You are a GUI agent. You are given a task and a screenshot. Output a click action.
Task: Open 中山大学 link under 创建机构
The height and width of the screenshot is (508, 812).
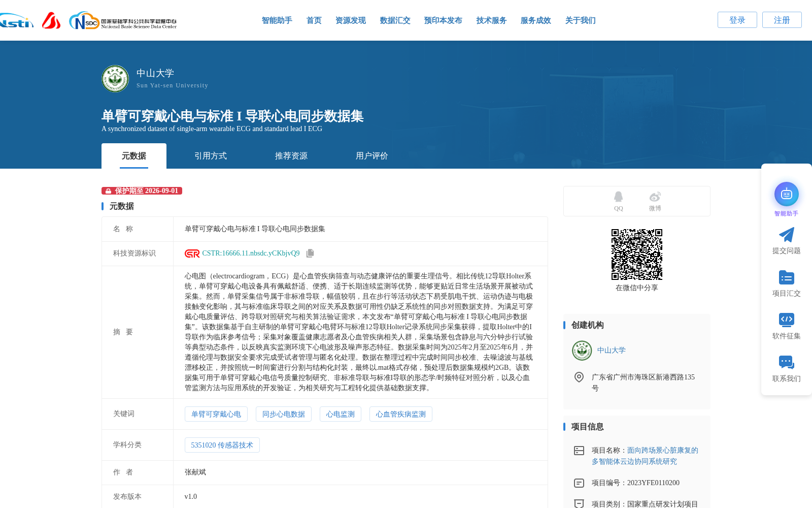612,351
